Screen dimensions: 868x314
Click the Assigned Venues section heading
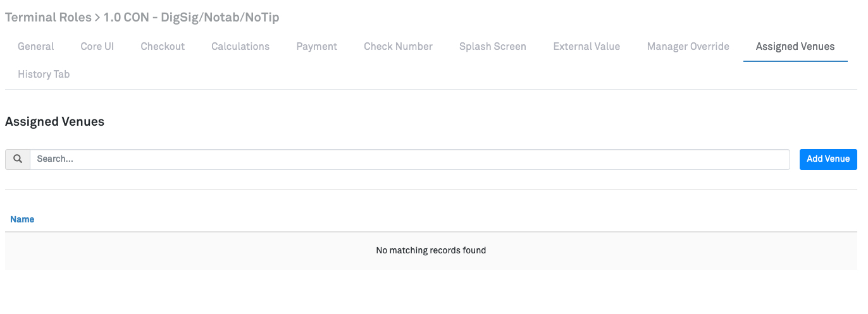tap(54, 121)
